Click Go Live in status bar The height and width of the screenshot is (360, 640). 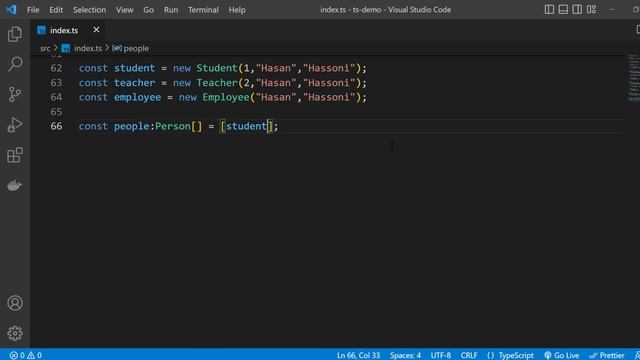(x=562, y=355)
